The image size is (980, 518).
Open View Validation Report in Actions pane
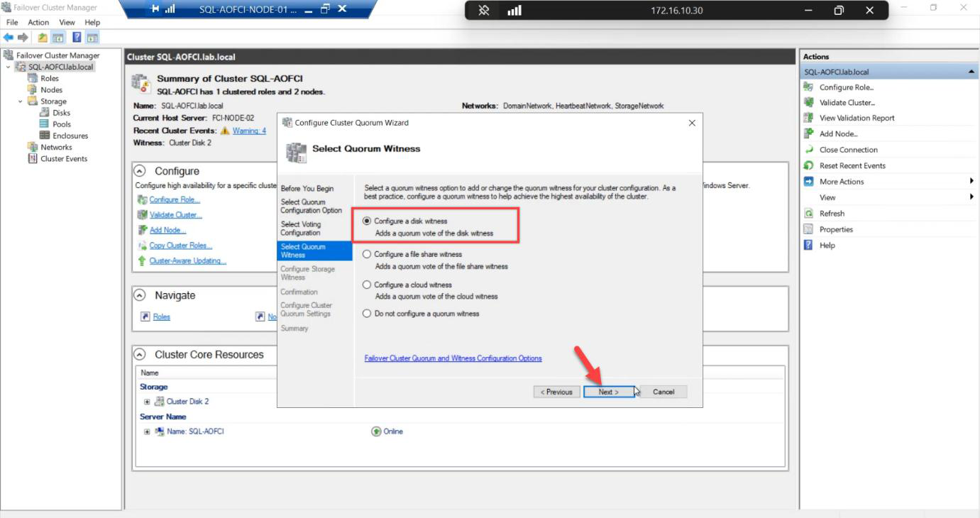857,118
